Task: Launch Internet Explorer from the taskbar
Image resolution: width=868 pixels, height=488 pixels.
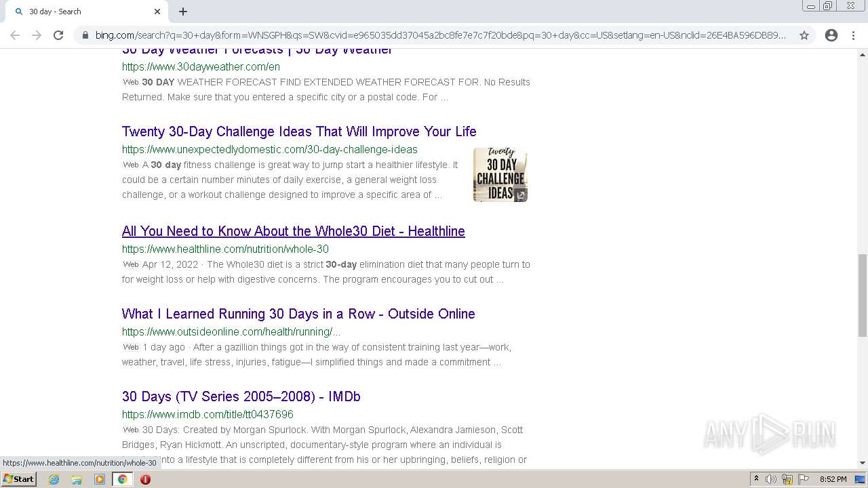Action: point(54,479)
